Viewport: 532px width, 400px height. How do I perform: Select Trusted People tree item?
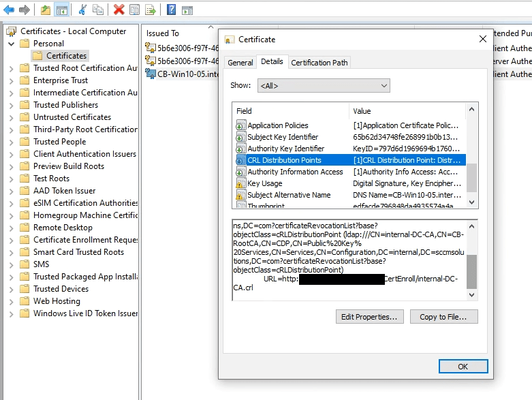(x=59, y=142)
